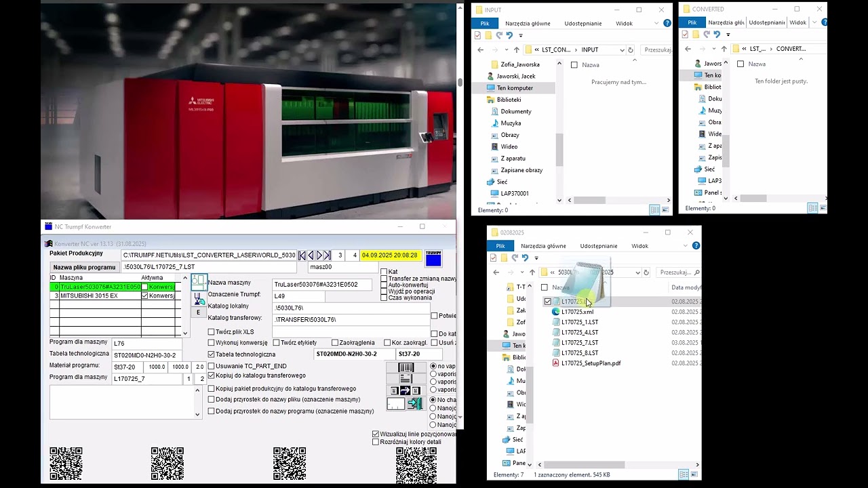Image resolution: width=868 pixels, height=488 pixels.
Task: Toggle the Twórz etykiety checkbox
Action: [x=276, y=343]
